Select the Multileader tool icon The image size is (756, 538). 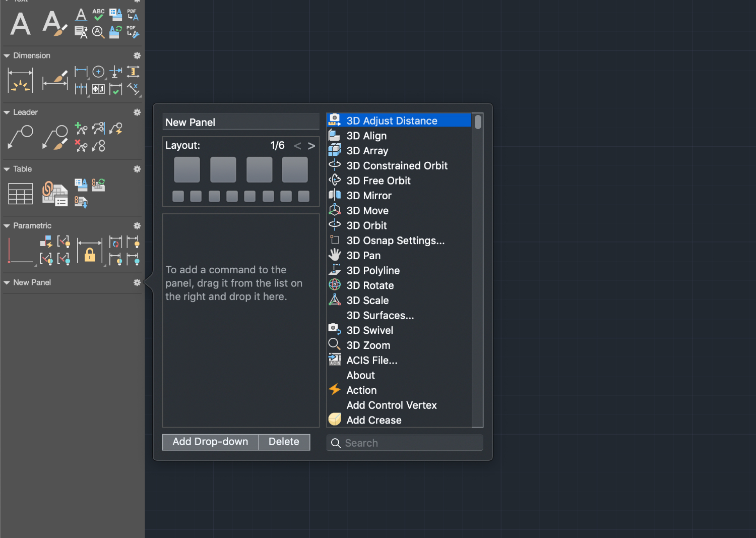tap(21, 137)
